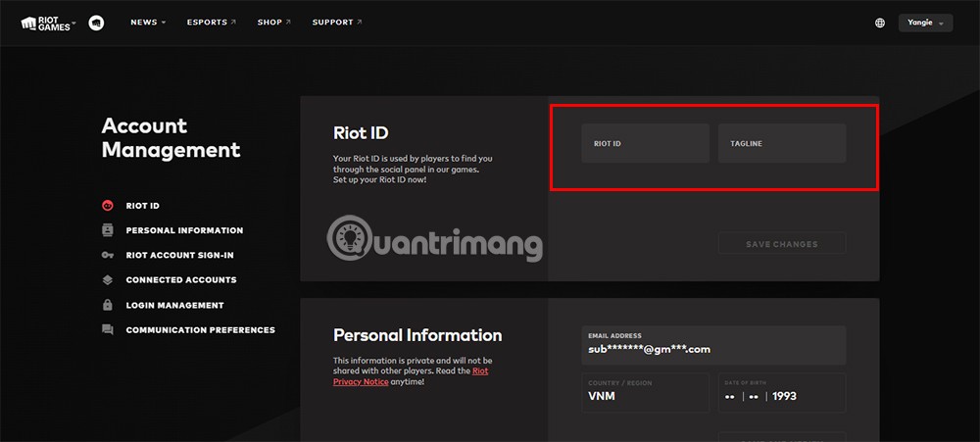The width and height of the screenshot is (980, 442).
Task: Open the globe language selector
Action: (x=880, y=23)
